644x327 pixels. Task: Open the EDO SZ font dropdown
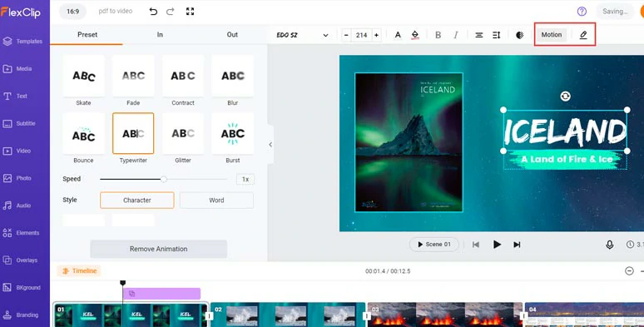[x=303, y=35]
